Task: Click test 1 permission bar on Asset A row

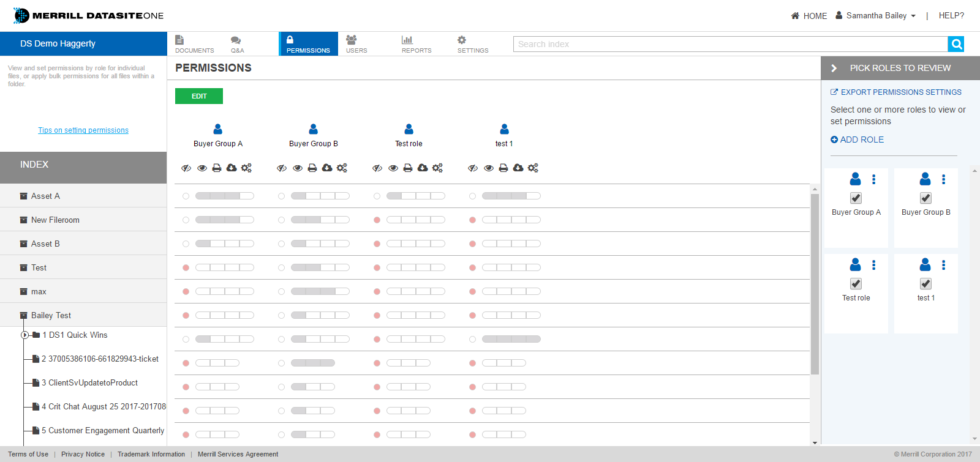Action: pyautogui.click(x=511, y=196)
